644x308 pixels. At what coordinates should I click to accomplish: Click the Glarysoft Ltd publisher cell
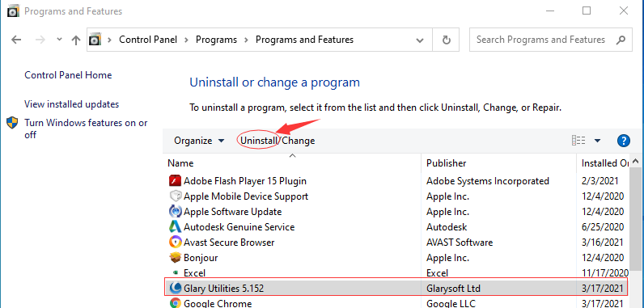click(x=453, y=289)
